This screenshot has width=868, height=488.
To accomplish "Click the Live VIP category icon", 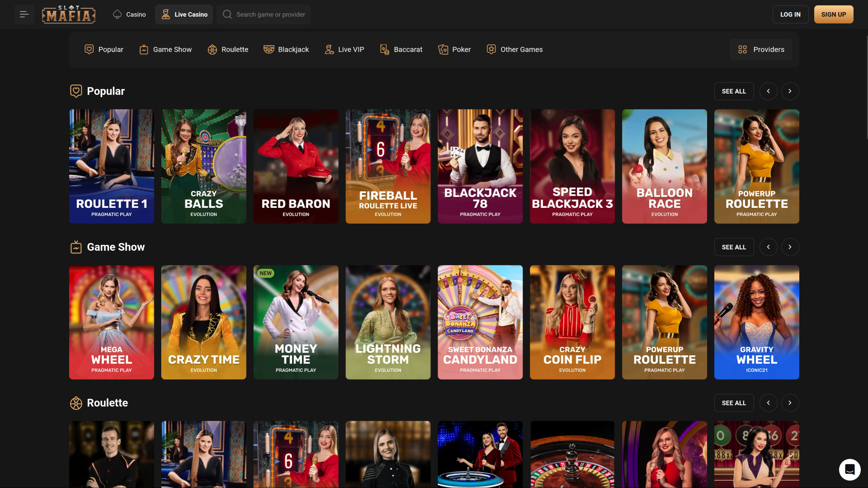I will (330, 49).
